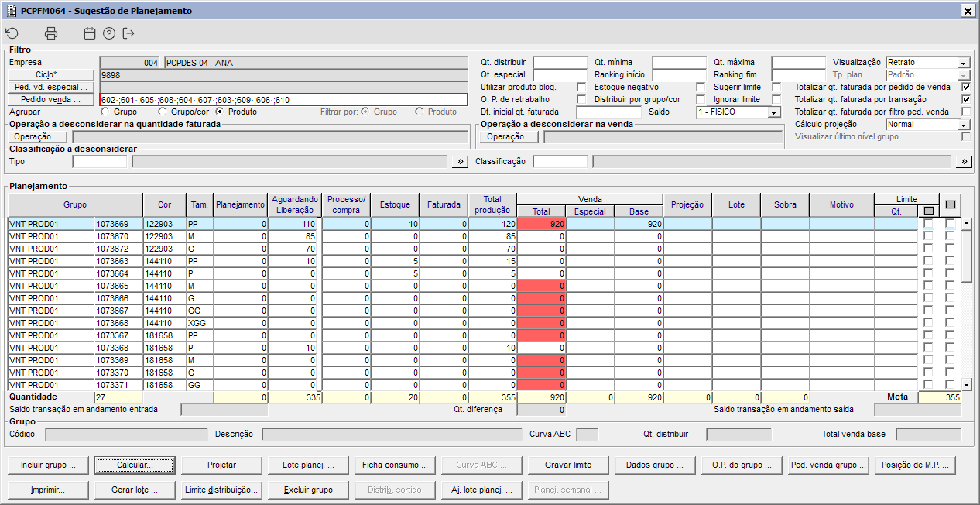The width and height of the screenshot is (980, 505).
Task: Open the Saldo 1 - FISICO dropdown
Action: coord(773,112)
